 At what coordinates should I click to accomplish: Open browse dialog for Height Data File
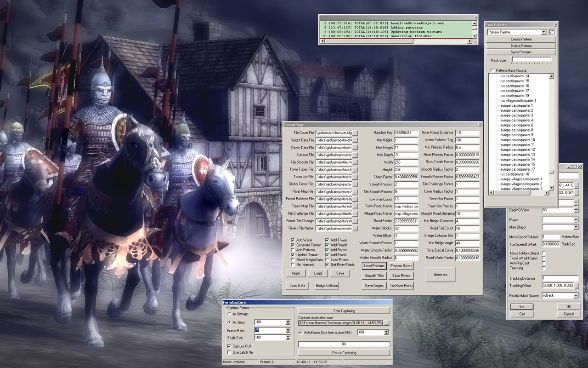coord(355,140)
